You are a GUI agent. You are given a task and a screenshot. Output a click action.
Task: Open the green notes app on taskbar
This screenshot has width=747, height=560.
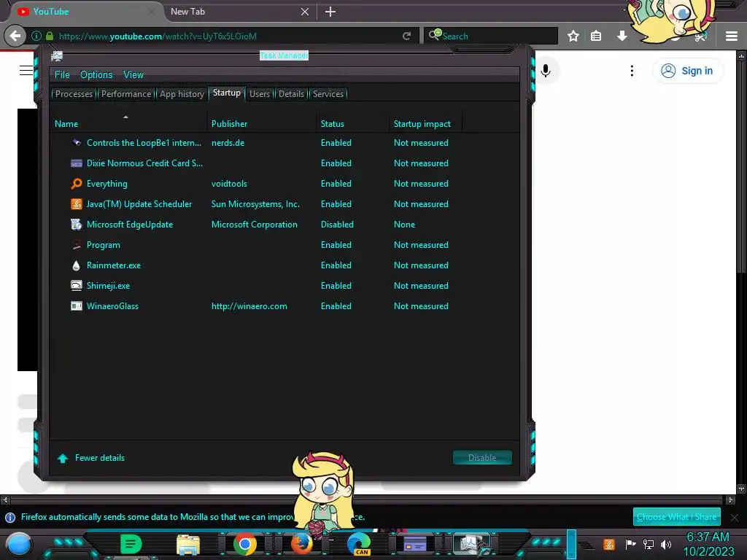tap(131, 544)
